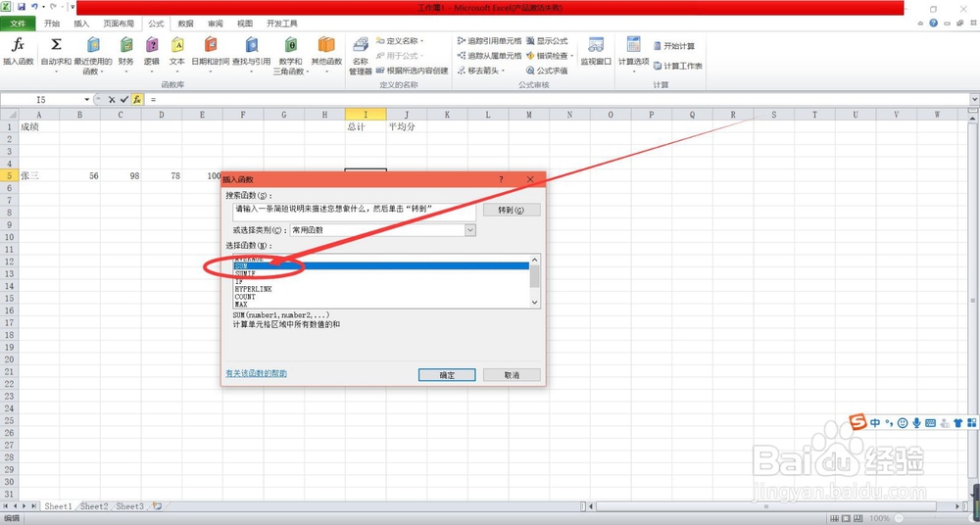The height and width of the screenshot is (525, 980).
Task: Click 移去箭头 button
Action: pos(482,71)
